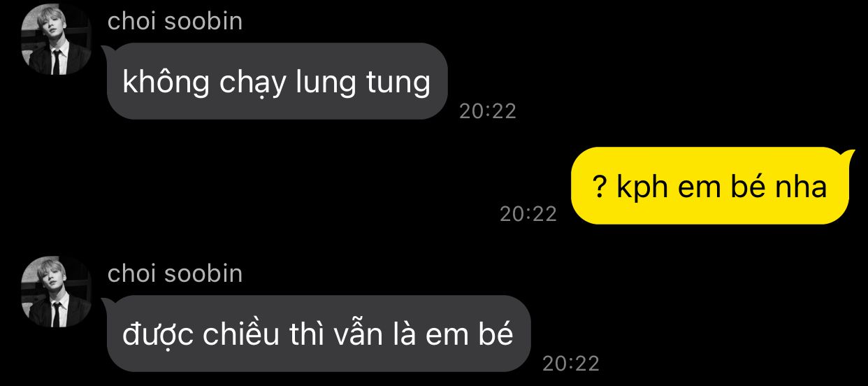Select the gray "không chạy lung tung" message bubble
The image size is (868, 386).
click(x=277, y=81)
